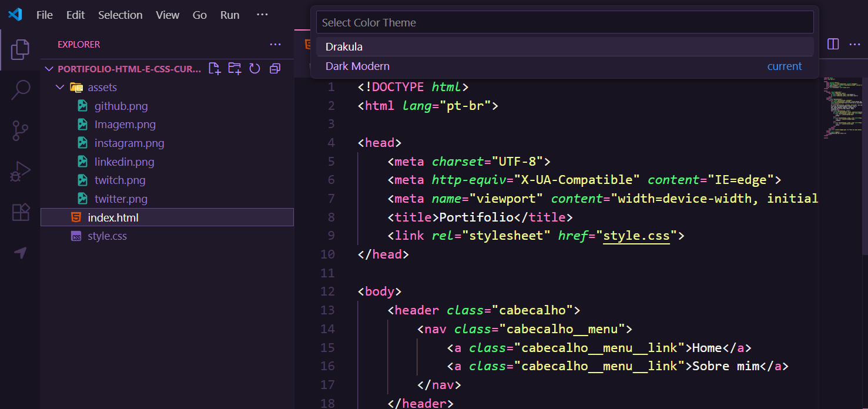868x409 pixels.
Task: Select the Drakula color theme
Action: [565, 46]
